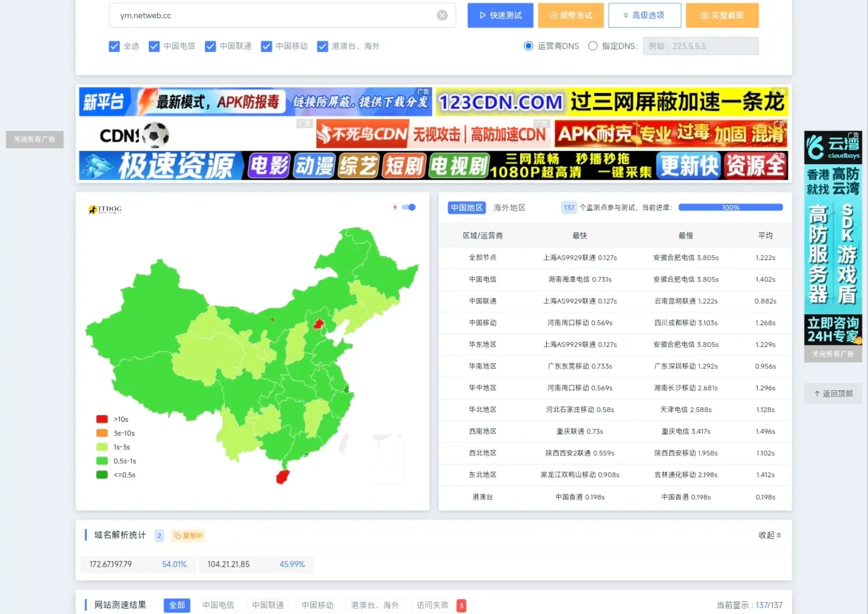Click the red Hainan island on the map
The width and height of the screenshot is (868, 614).
pos(283,477)
